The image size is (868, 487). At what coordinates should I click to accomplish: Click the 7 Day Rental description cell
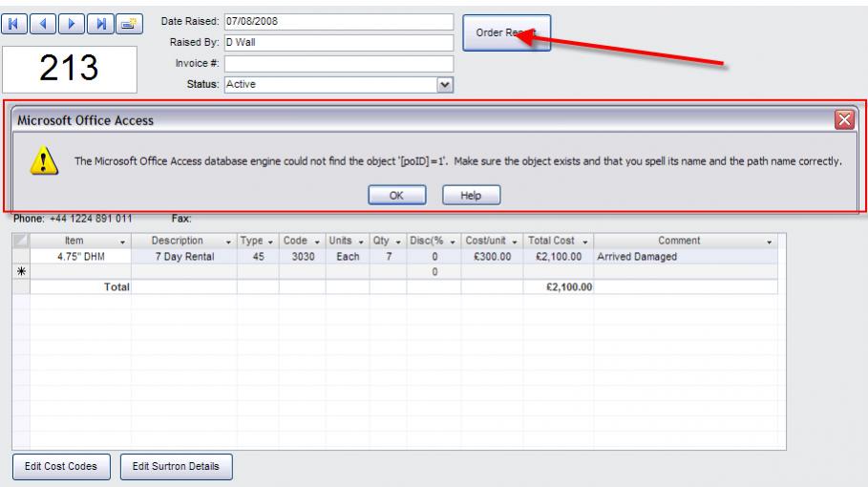click(184, 256)
